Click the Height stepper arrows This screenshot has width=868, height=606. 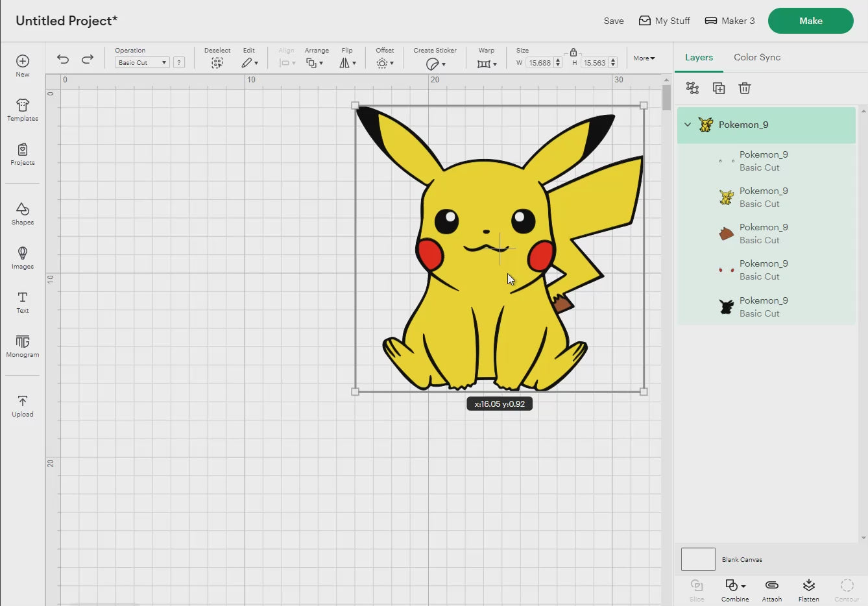(x=613, y=63)
